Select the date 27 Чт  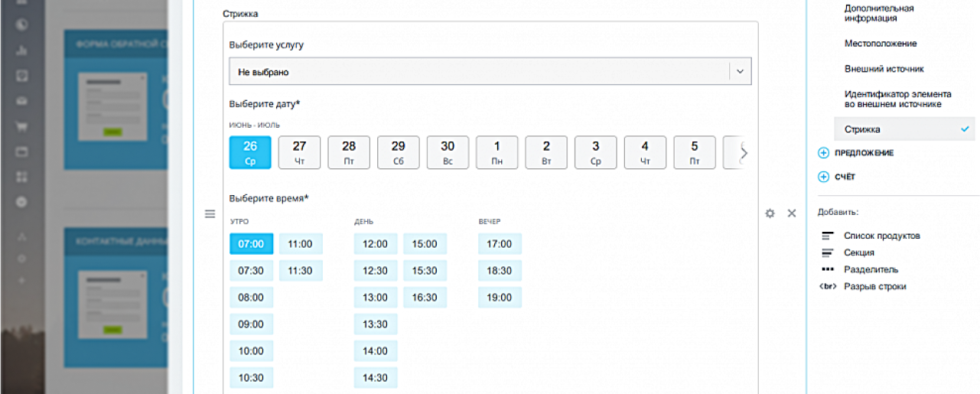tap(299, 152)
